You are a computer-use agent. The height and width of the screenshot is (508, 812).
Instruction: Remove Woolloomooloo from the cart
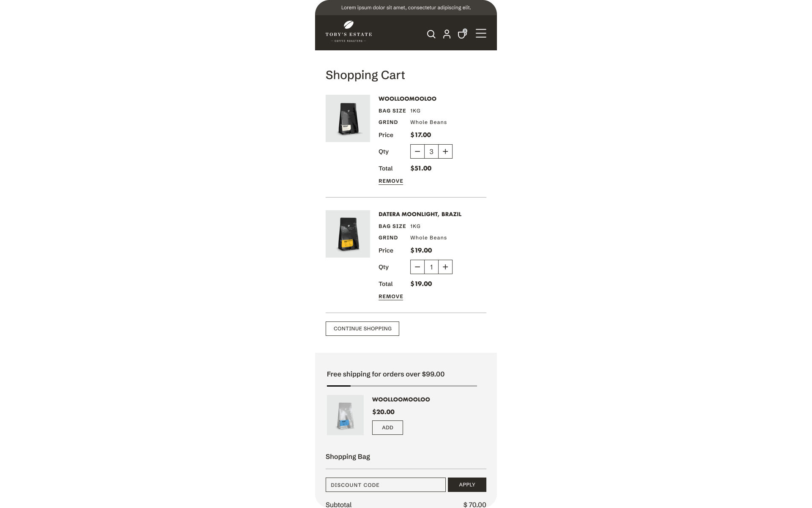point(390,181)
